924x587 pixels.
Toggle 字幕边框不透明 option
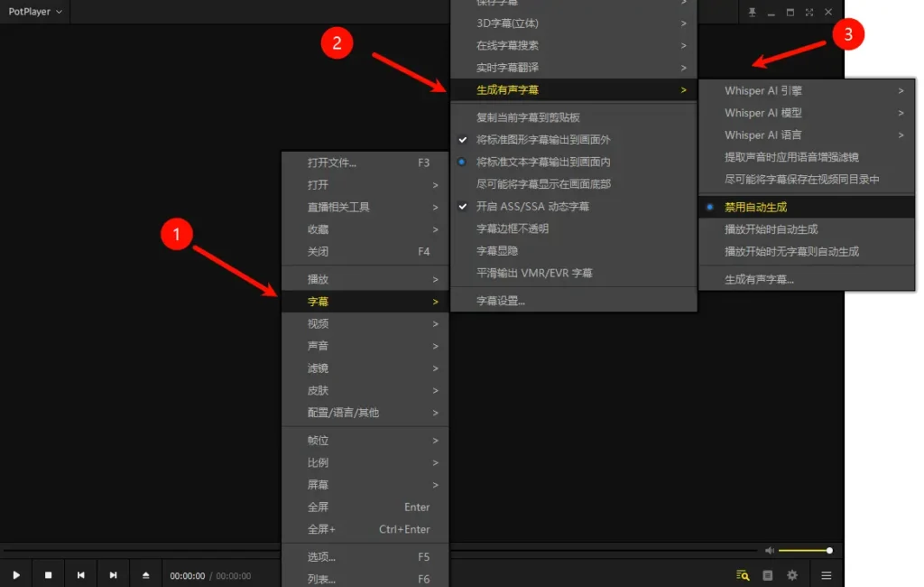tap(573, 228)
